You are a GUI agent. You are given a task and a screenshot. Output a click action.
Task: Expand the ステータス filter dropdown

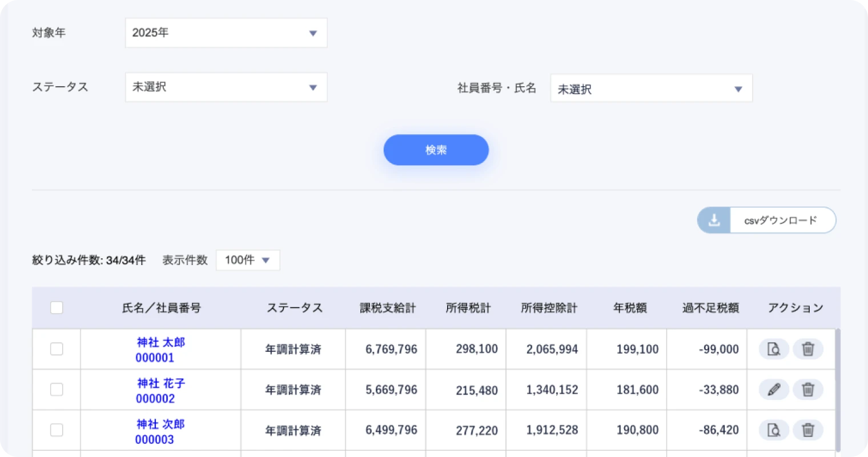point(226,87)
